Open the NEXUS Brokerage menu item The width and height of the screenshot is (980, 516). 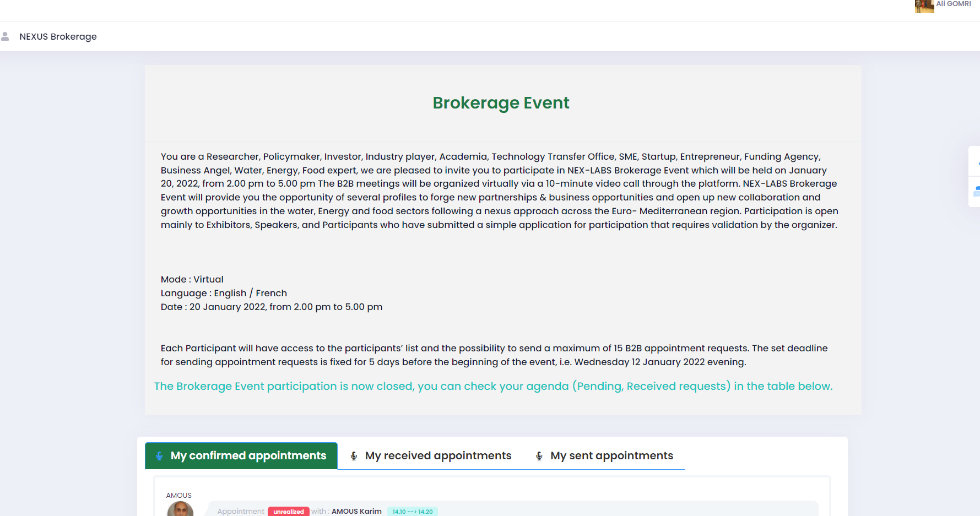point(58,36)
